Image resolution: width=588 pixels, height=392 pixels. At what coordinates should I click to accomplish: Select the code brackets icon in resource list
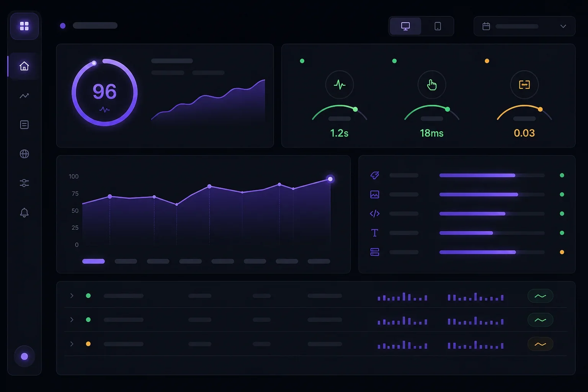point(375,214)
